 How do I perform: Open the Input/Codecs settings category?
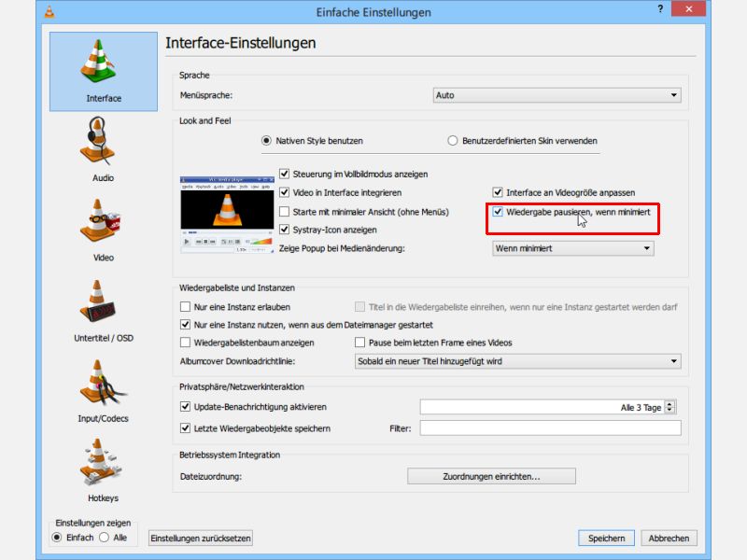point(104,390)
